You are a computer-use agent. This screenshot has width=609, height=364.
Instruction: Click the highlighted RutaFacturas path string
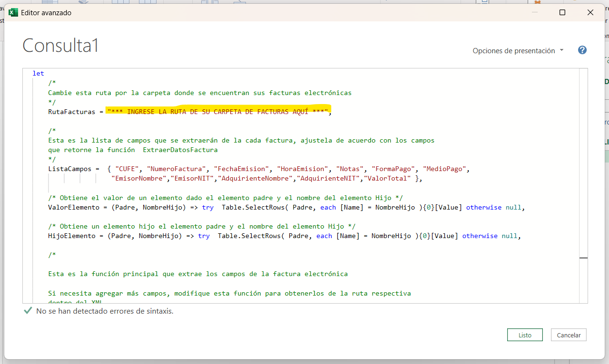[x=218, y=112]
